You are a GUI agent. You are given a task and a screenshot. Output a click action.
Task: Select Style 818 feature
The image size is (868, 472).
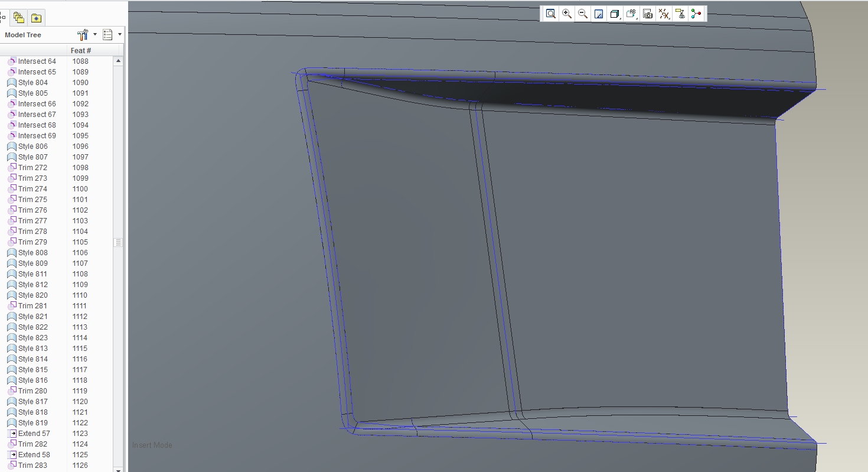pyautogui.click(x=33, y=412)
